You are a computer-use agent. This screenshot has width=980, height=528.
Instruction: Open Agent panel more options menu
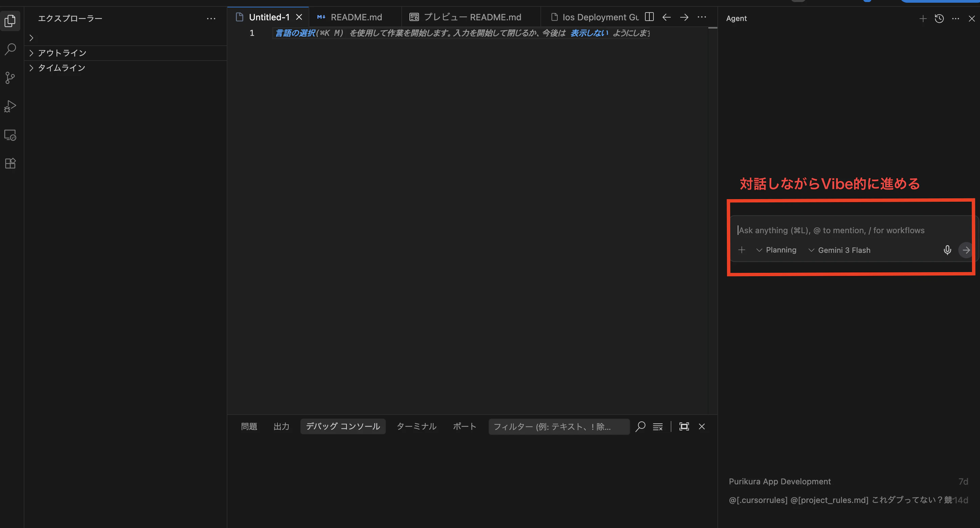(956, 18)
